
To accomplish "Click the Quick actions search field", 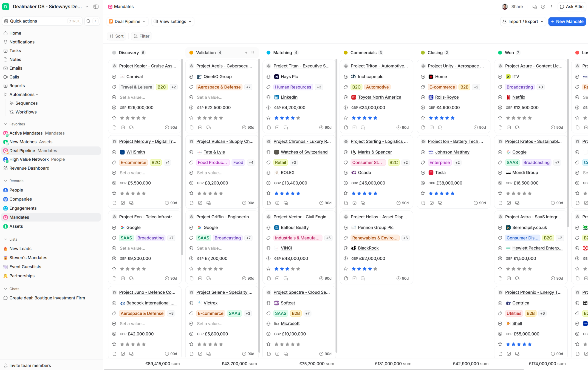I will (x=42, y=21).
